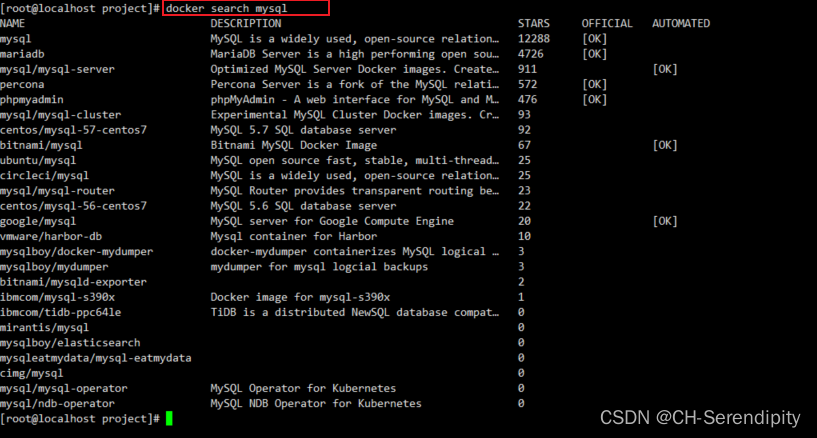Viewport: 817px width, 438px height.
Task: Select the phpmyadmin image name
Action: pos(32,99)
